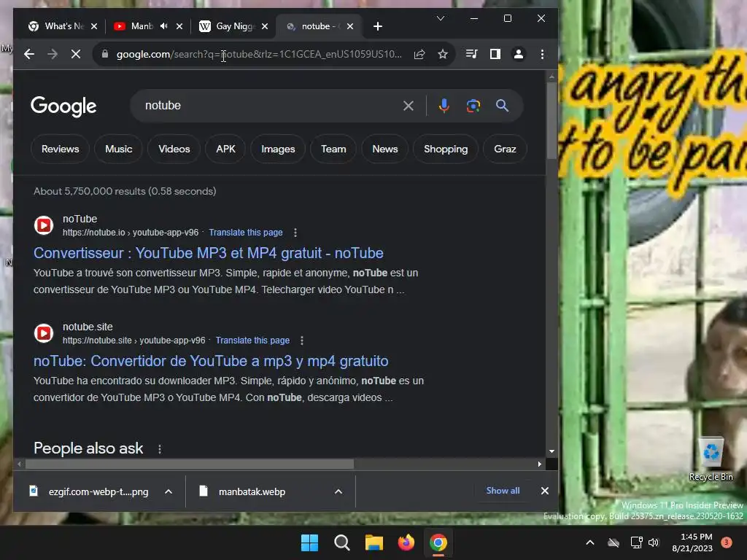Close the What's New tab
The image size is (747, 560).
pyautogui.click(x=94, y=26)
